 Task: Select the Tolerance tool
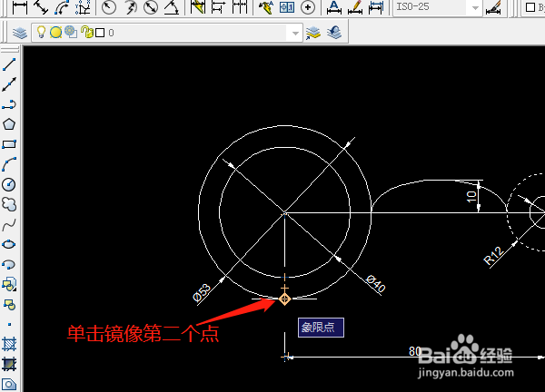click(x=287, y=7)
